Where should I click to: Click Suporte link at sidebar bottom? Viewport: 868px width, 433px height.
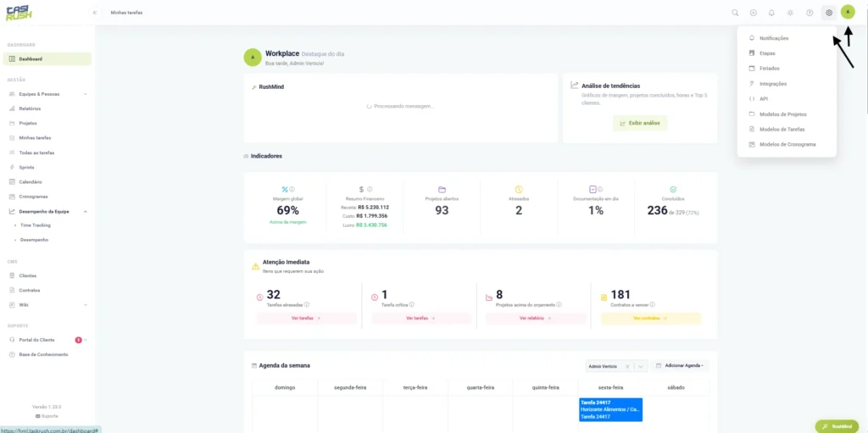click(47, 416)
